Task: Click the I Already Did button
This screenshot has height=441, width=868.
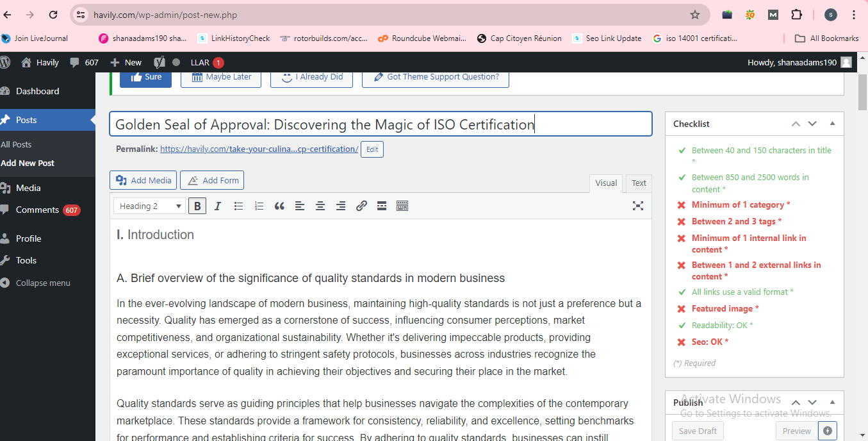Action: coord(311,77)
